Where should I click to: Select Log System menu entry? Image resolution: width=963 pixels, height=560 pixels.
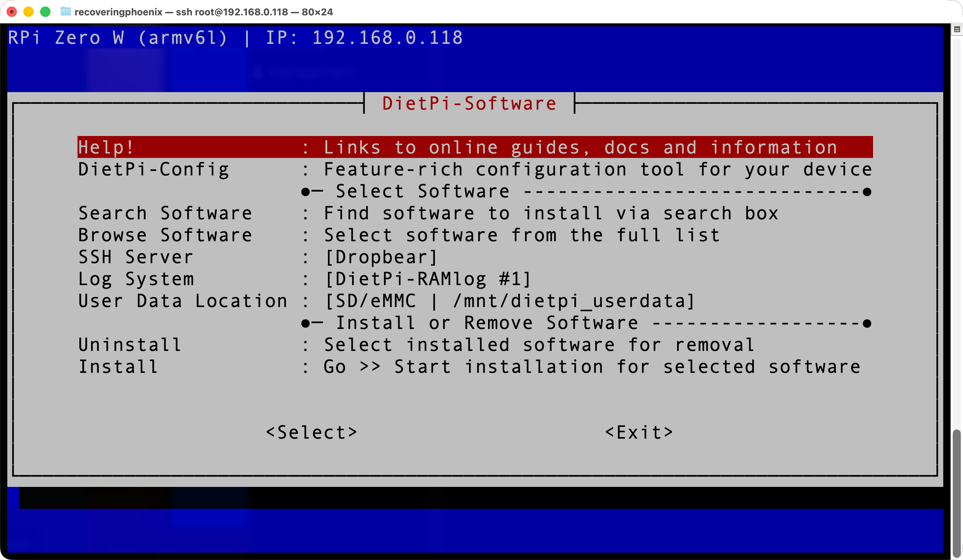click(x=475, y=279)
